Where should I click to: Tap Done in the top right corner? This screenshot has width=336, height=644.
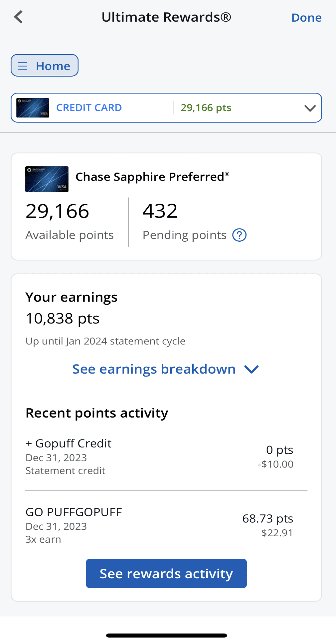coord(306,17)
